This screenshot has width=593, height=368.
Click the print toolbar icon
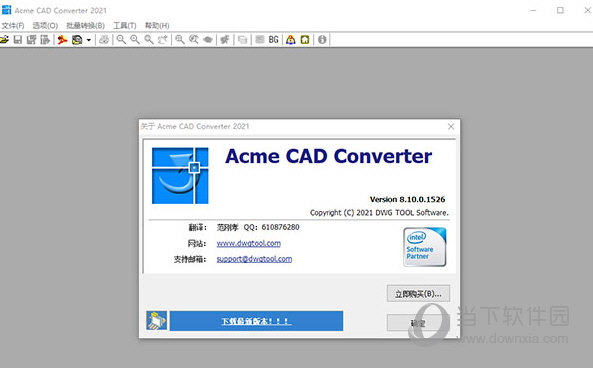click(x=104, y=39)
